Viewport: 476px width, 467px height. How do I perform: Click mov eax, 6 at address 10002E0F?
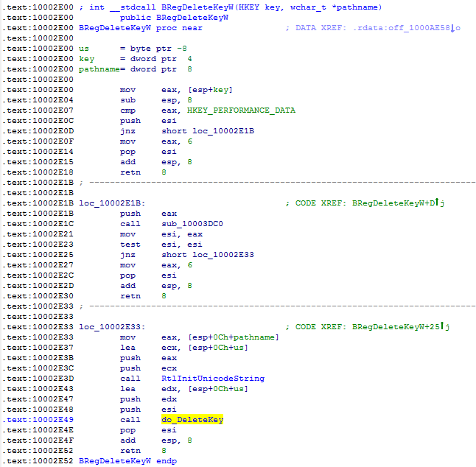(155, 141)
